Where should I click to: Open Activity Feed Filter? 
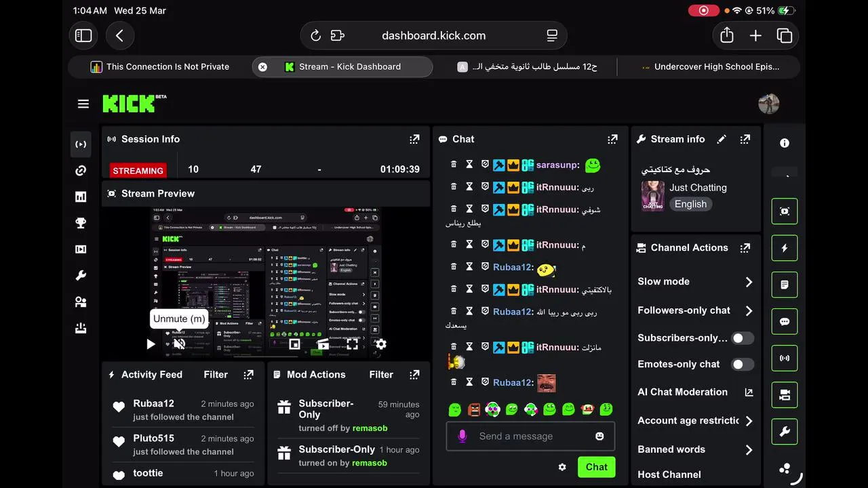216,374
